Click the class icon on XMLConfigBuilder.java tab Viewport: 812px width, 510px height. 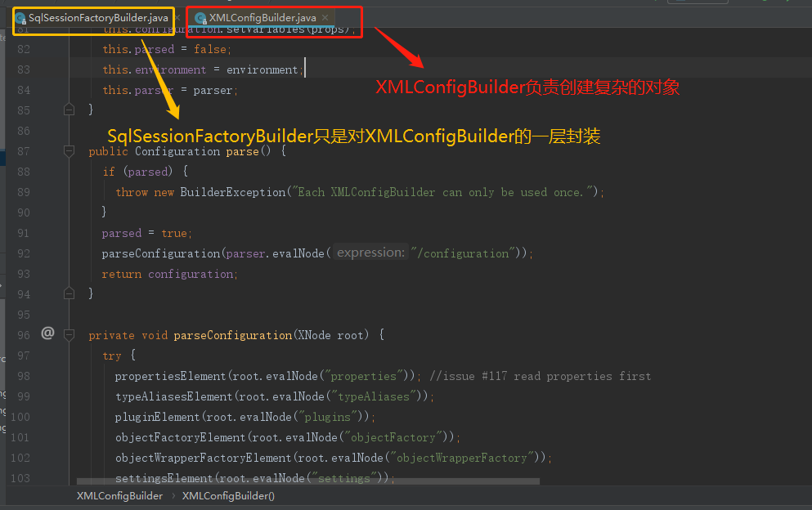(201, 19)
